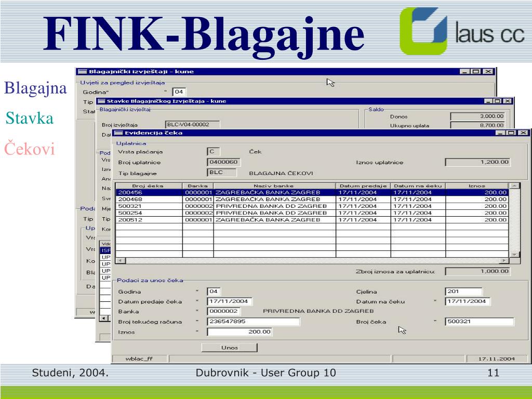Click wblac_ff status bar entry
532x399 pixels.
[x=139, y=358]
